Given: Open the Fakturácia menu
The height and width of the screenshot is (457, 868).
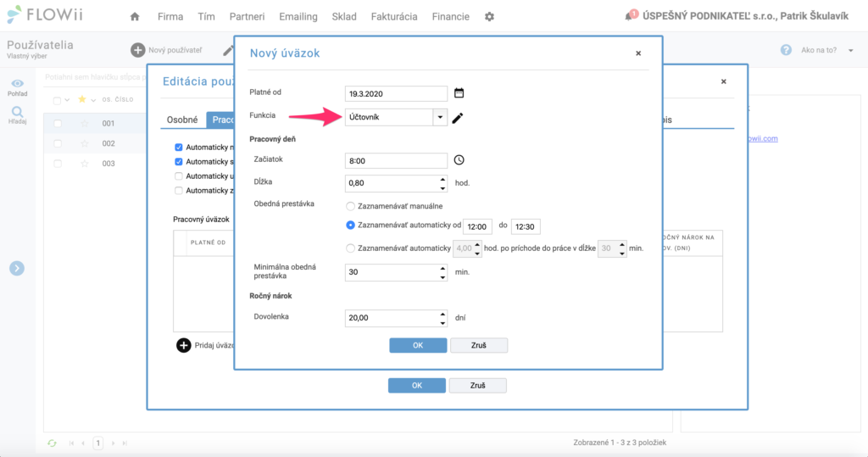Looking at the screenshot, I should (x=394, y=17).
